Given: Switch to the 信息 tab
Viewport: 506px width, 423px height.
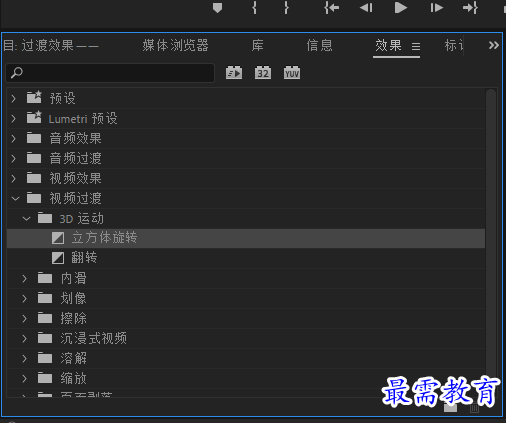Looking at the screenshot, I should pyautogui.click(x=319, y=45).
